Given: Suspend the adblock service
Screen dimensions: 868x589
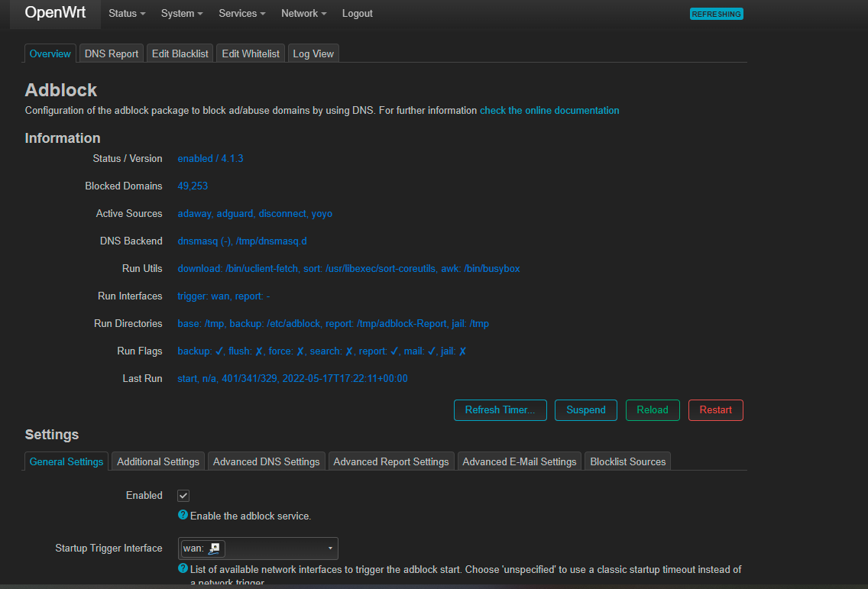Looking at the screenshot, I should (585, 410).
